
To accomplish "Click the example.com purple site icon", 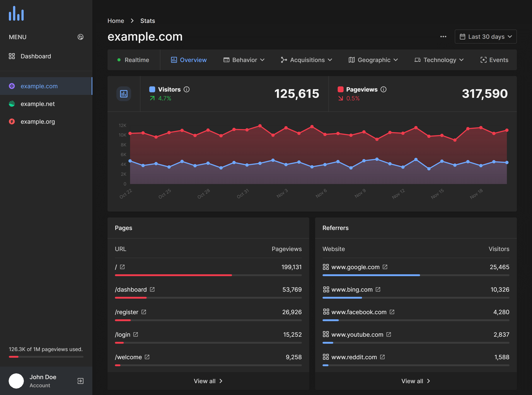I will click(12, 86).
